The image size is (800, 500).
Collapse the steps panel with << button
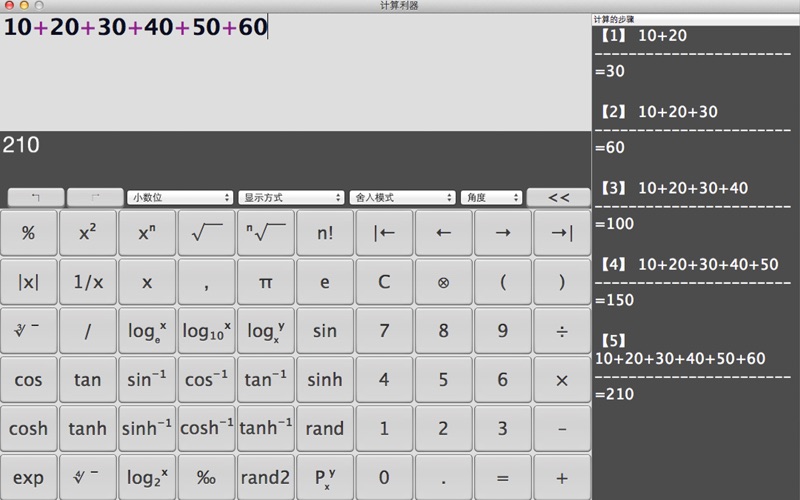[558, 198]
